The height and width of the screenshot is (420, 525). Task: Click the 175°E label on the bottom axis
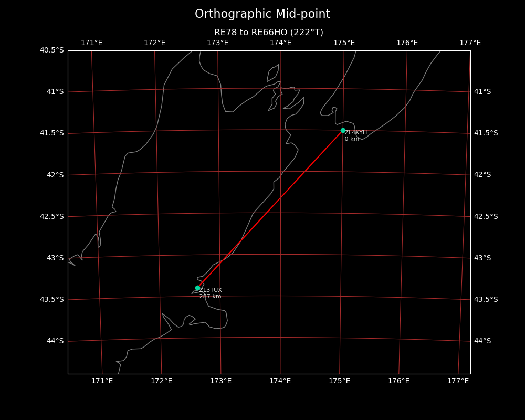coord(339,381)
